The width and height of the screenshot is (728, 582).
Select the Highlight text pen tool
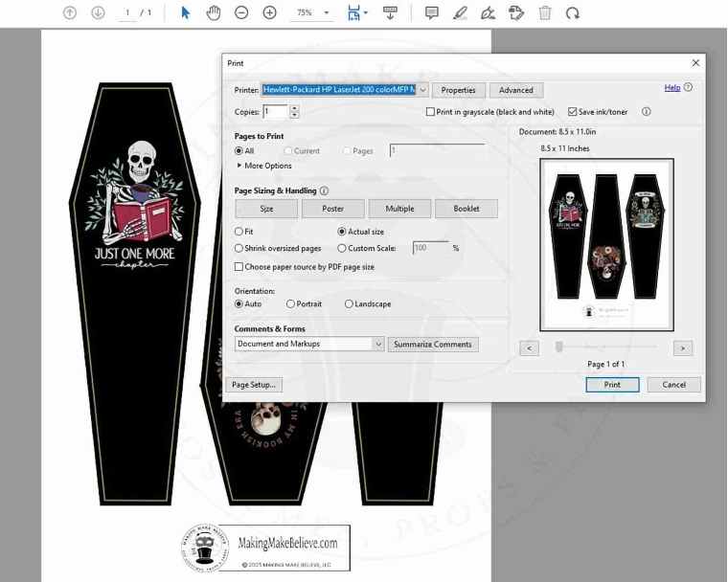(x=460, y=12)
